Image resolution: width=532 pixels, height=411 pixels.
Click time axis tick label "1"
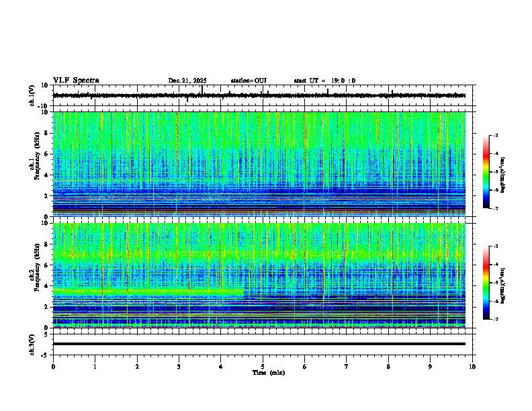(95, 366)
